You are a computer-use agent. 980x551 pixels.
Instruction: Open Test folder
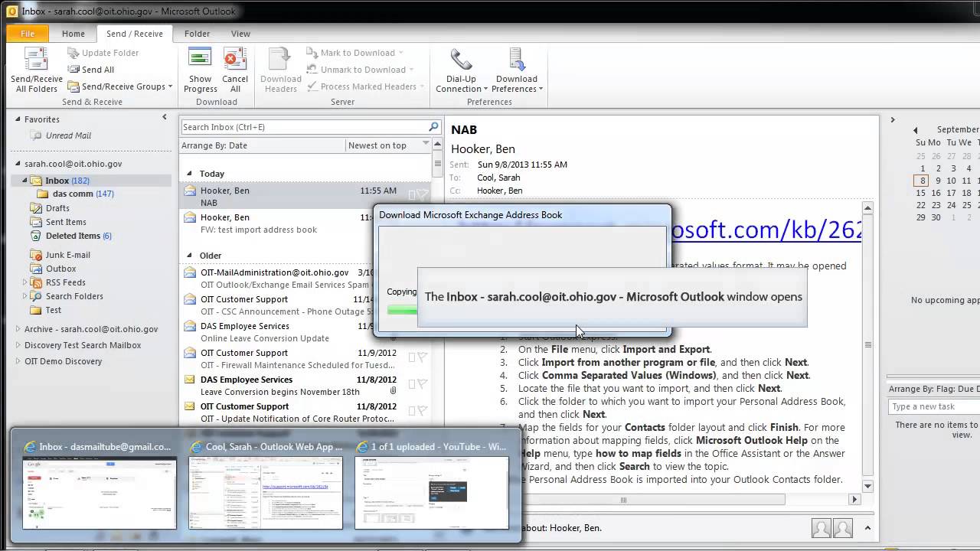(x=53, y=310)
